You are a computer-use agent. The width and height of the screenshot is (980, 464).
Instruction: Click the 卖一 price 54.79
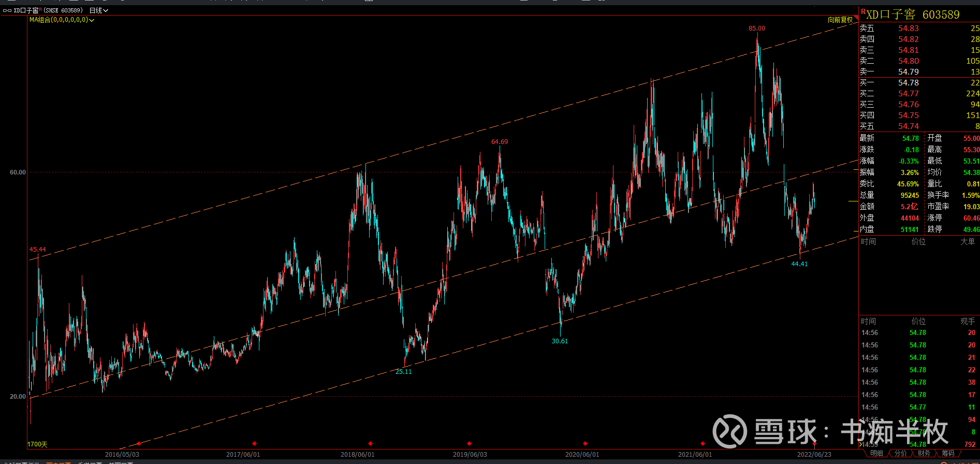pos(909,72)
